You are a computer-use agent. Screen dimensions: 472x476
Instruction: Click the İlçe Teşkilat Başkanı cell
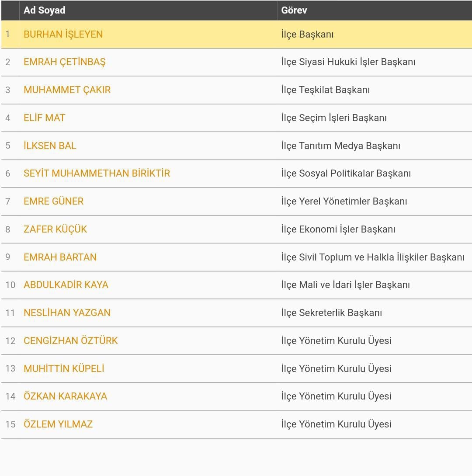374,90
